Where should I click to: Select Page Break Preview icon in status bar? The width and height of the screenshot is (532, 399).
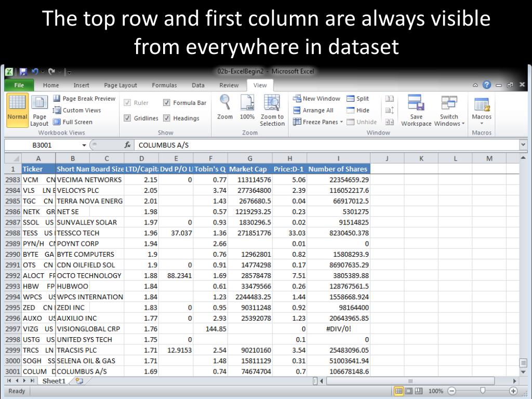pyautogui.click(x=419, y=391)
